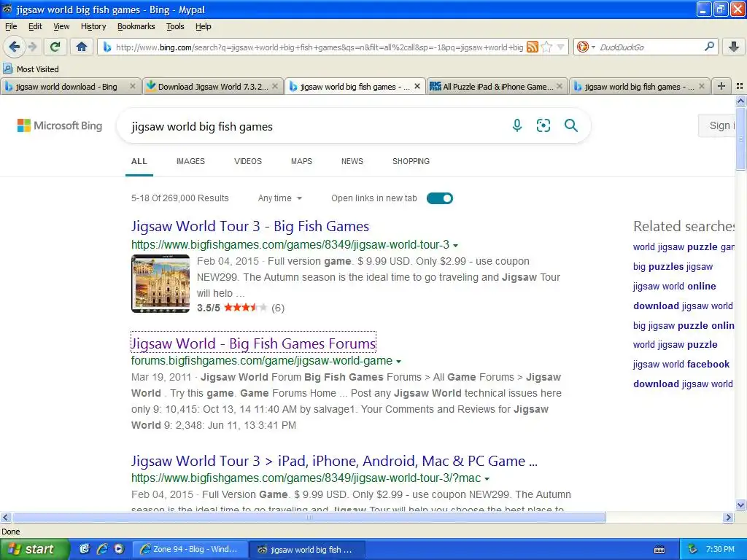Click the media player quick launch icon

click(x=119, y=549)
